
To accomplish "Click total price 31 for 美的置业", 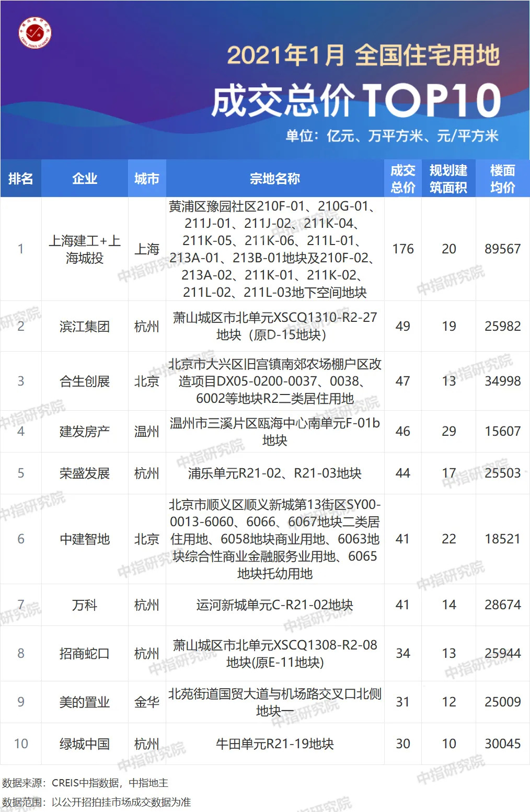I will (x=403, y=702).
